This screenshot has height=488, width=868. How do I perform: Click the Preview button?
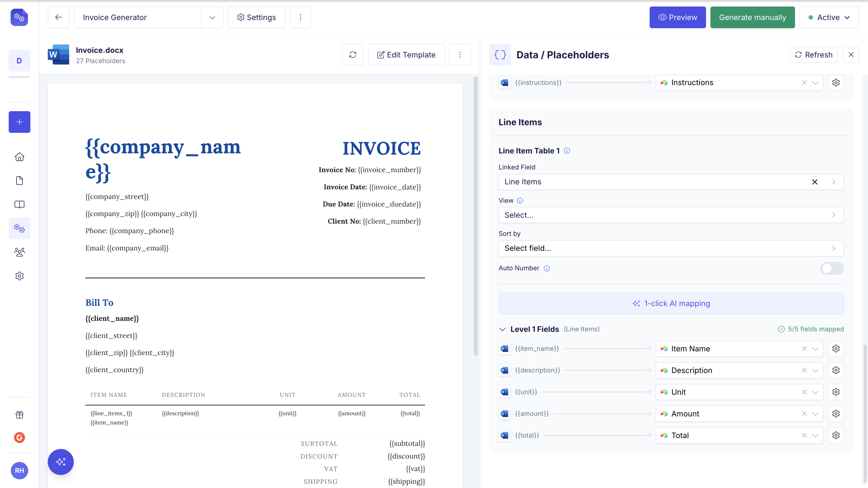[x=677, y=17]
